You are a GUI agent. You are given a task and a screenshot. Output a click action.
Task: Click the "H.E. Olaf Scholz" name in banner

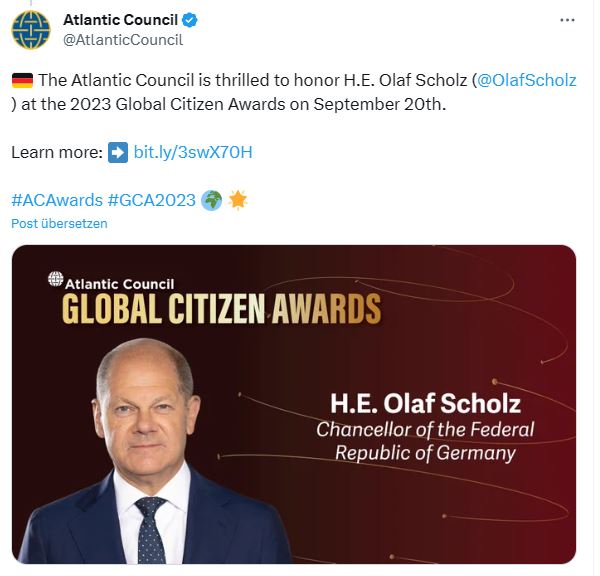click(x=425, y=405)
